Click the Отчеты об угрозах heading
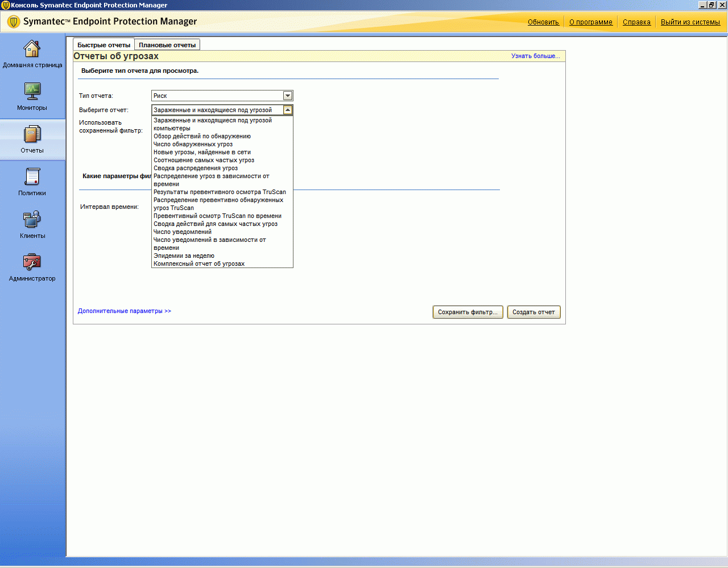Viewport: 728px width, 568px height. (116, 56)
